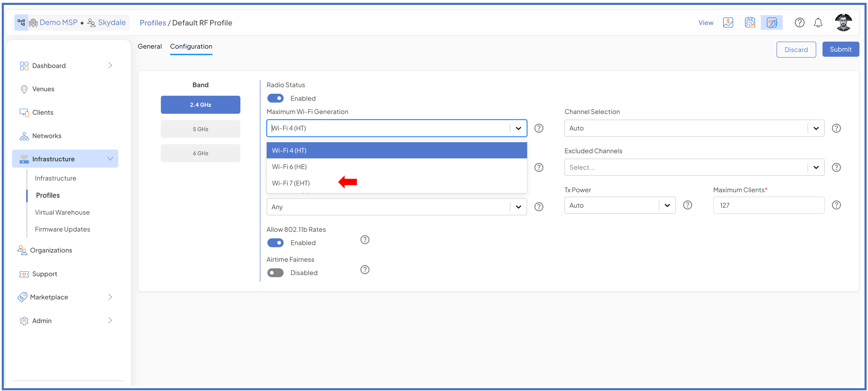This screenshot has width=868, height=391.
Task: Click help icon beside Maximum Clients field
Action: [836, 205]
